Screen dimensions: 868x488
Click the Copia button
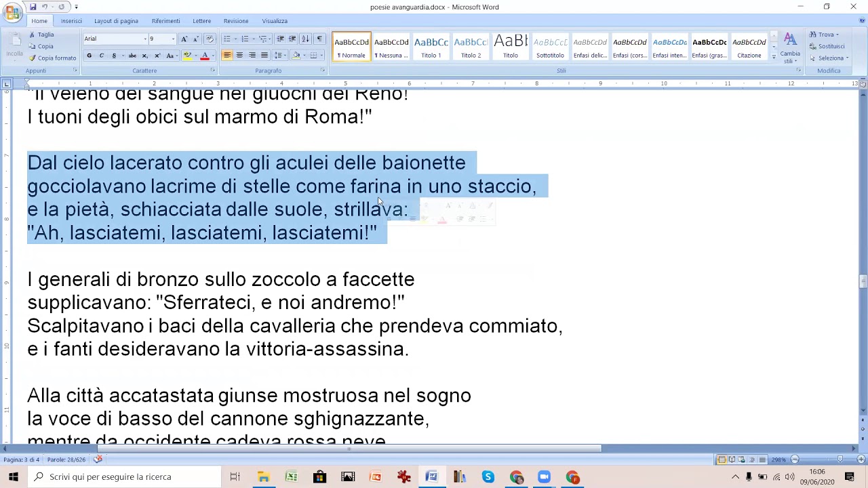[x=41, y=46]
